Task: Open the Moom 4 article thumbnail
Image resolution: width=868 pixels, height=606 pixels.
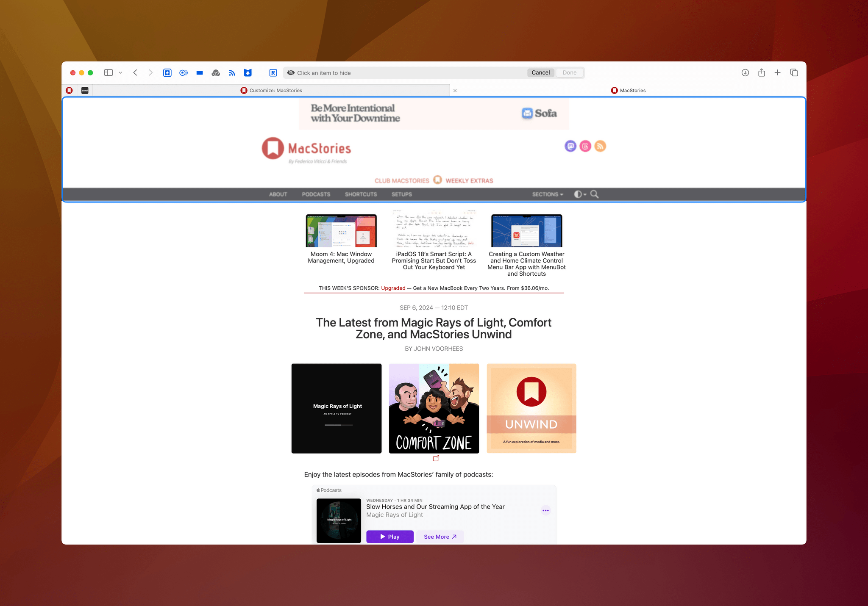Action: 341,230
